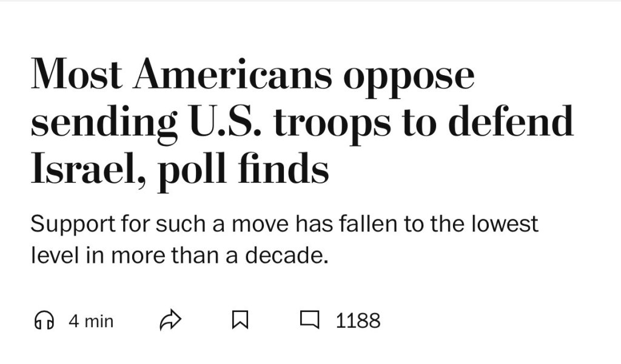This screenshot has width=621, height=364.
Task: Click the 1188 comment count
Action: click(358, 320)
